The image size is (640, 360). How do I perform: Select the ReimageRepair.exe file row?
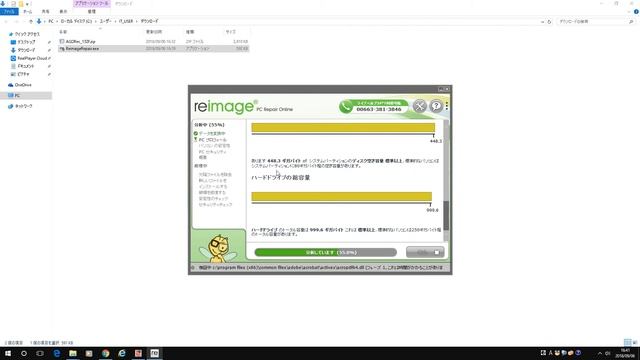(x=153, y=49)
